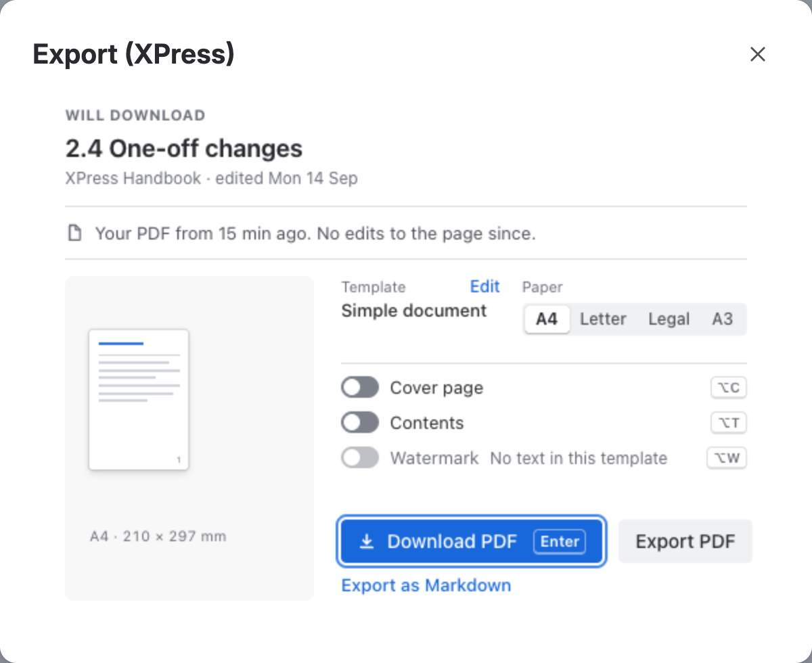Select A4 paper size
Screen dimensions: 812x663
(547, 319)
